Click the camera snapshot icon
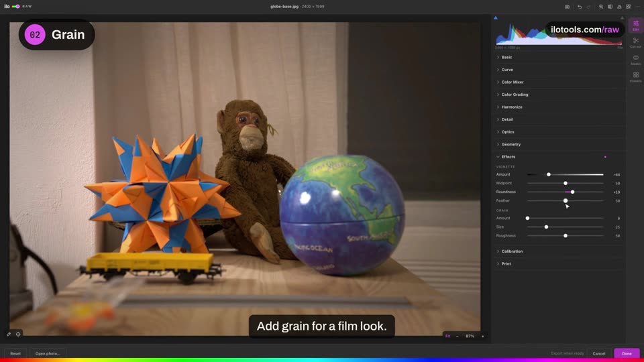Viewport: 644px width, 362px height. point(568,7)
